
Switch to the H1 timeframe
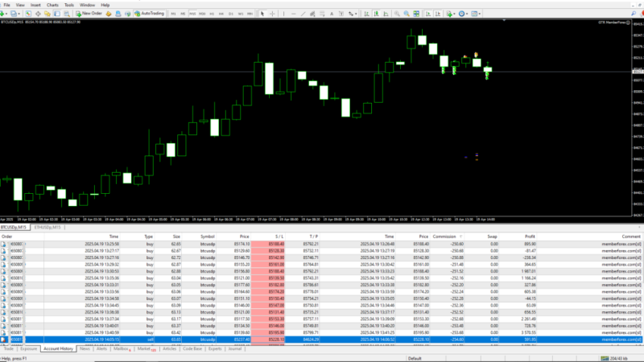click(212, 14)
